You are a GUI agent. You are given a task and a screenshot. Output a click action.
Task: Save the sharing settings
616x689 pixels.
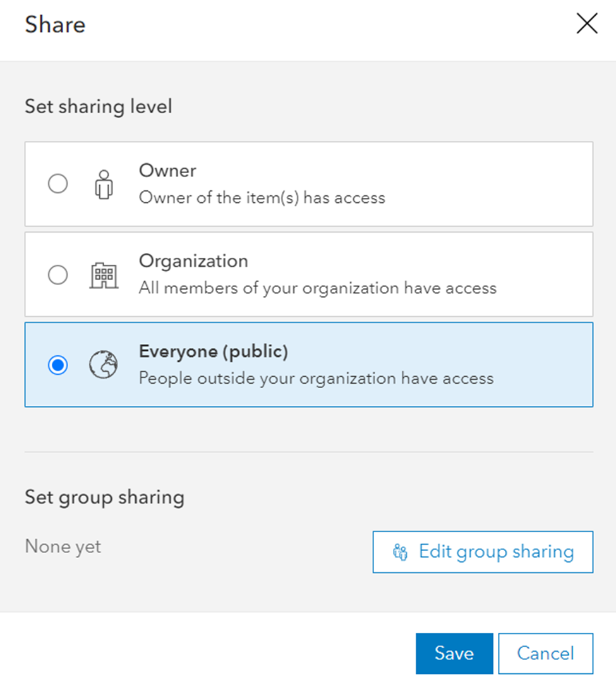coord(454,653)
